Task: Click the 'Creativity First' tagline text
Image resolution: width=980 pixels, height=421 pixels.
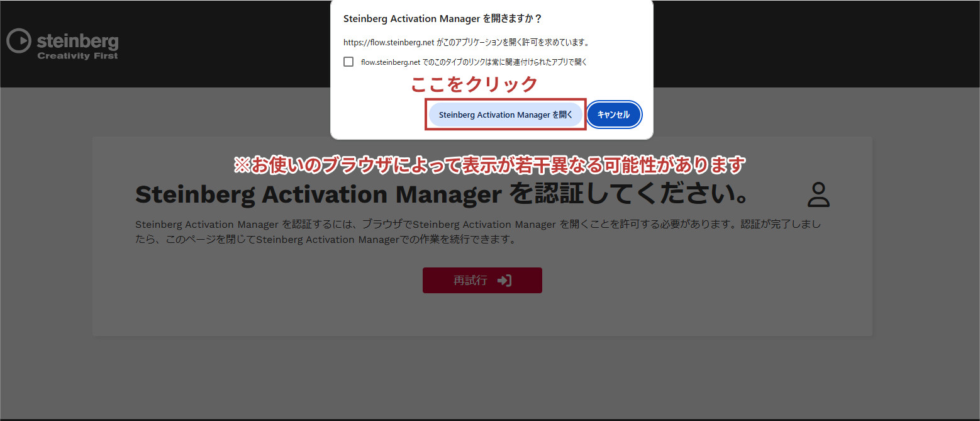Action: (77, 56)
